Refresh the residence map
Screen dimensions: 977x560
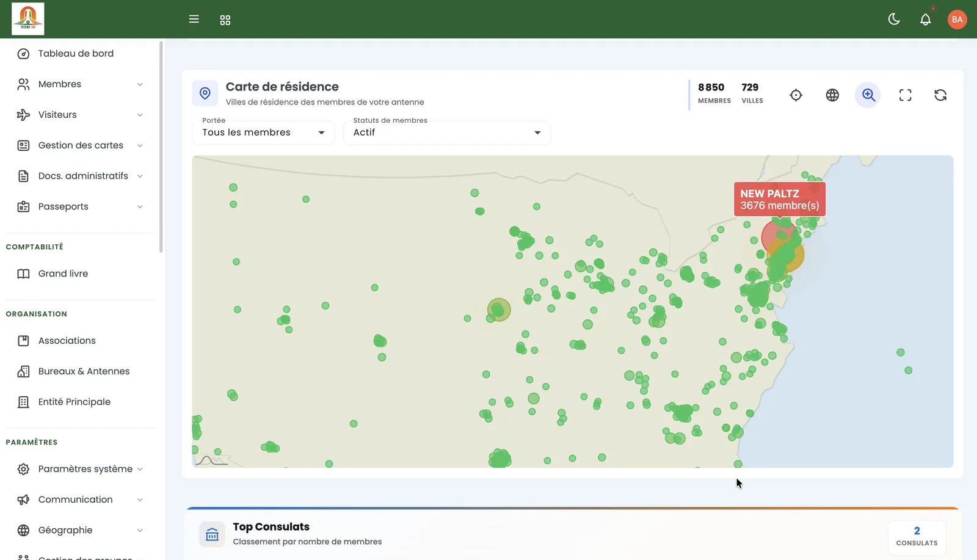tap(940, 95)
